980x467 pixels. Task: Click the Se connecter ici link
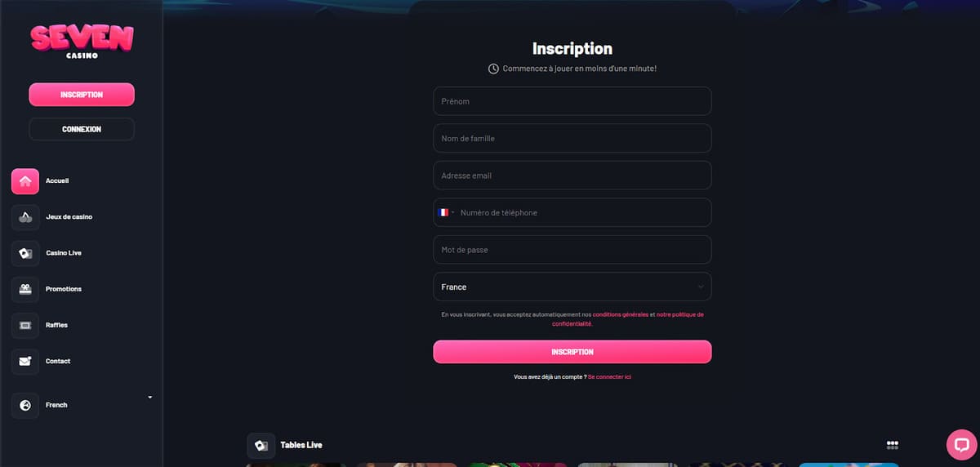click(x=609, y=376)
